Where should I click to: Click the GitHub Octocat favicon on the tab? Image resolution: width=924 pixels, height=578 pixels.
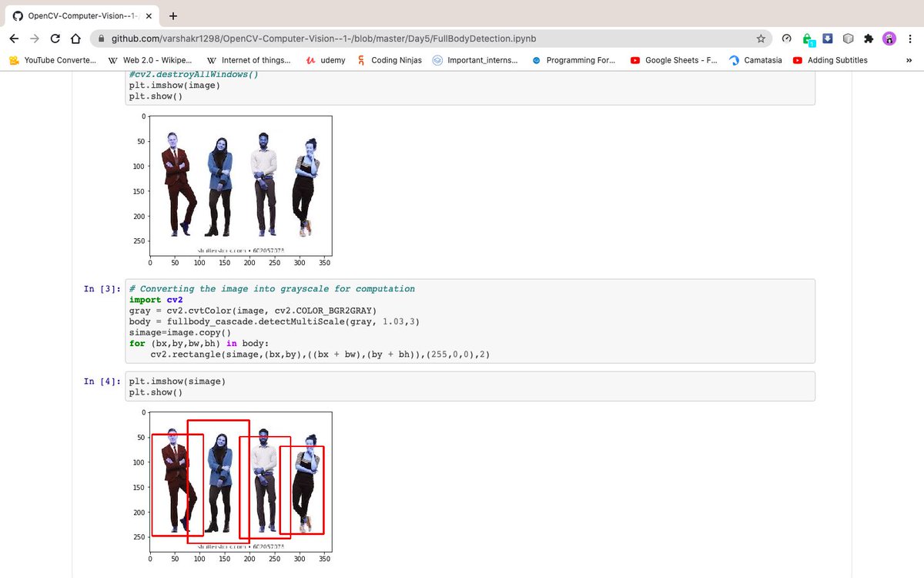(x=18, y=14)
